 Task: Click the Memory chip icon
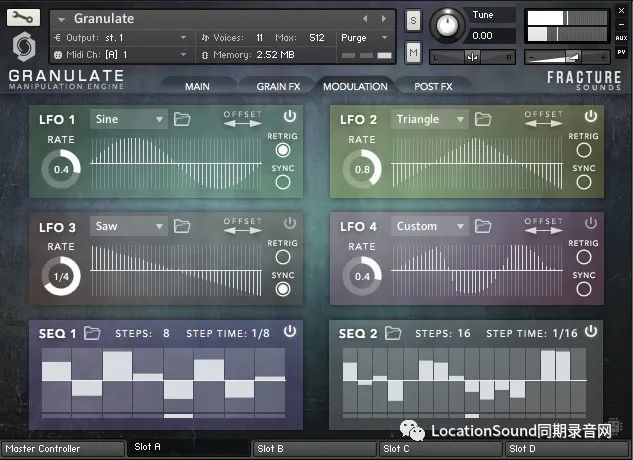coord(205,55)
